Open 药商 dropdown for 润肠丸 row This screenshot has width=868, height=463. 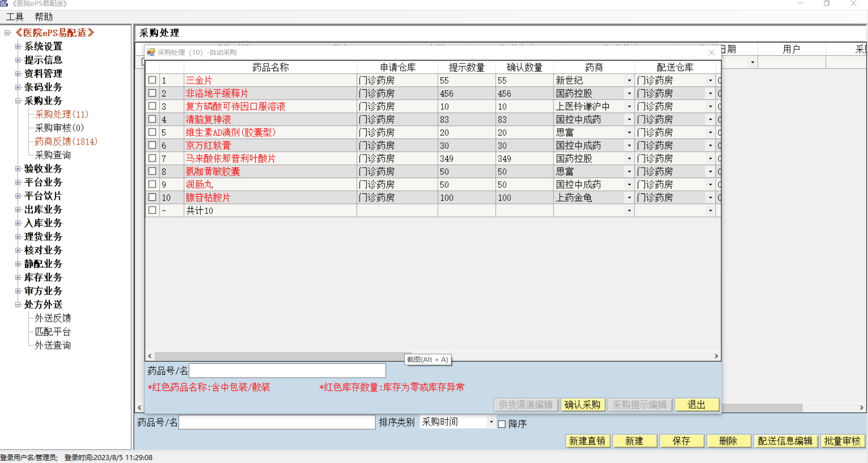tap(629, 185)
